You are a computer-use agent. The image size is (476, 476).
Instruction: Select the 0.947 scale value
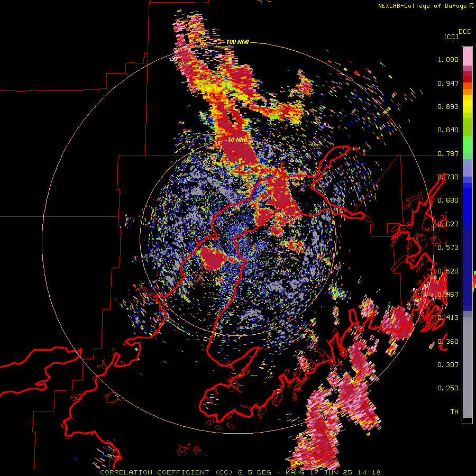(x=448, y=83)
